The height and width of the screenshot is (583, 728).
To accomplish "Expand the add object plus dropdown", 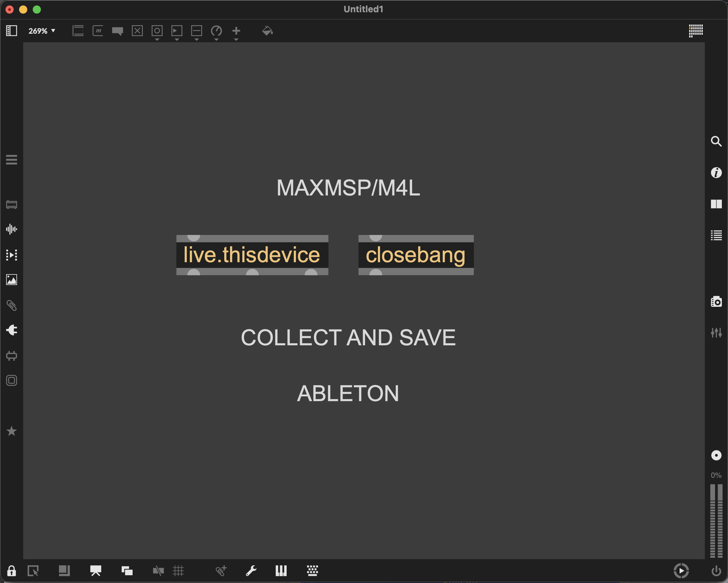I will (236, 40).
